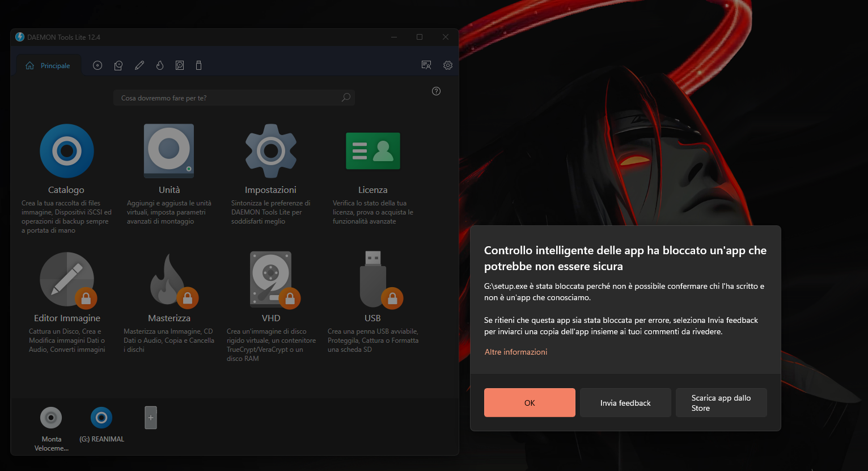Click the search field 'Cosa dovremmo fare per te?'
868x471 pixels.
click(234, 98)
